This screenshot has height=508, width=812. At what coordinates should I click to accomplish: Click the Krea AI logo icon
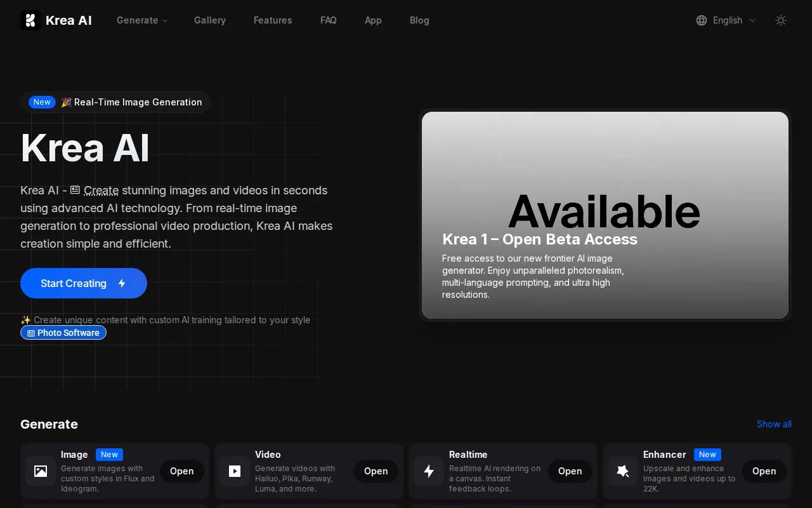(x=30, y=20)
